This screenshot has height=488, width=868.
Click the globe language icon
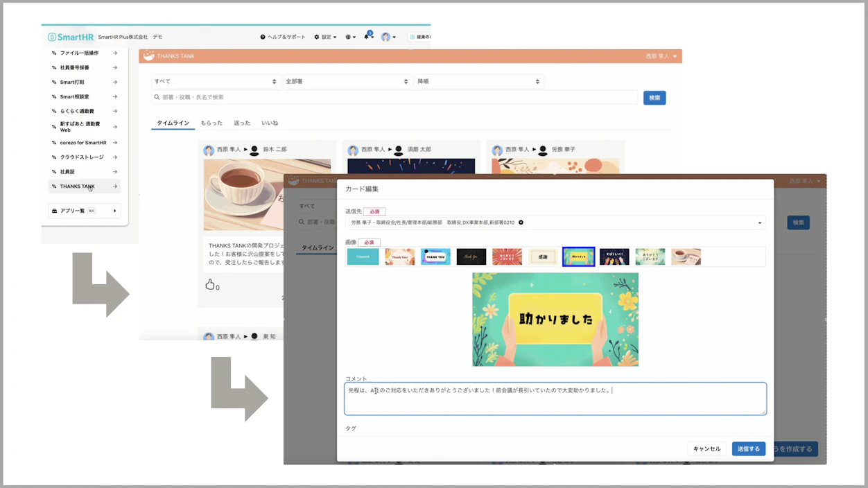click(x=348, y=37)
